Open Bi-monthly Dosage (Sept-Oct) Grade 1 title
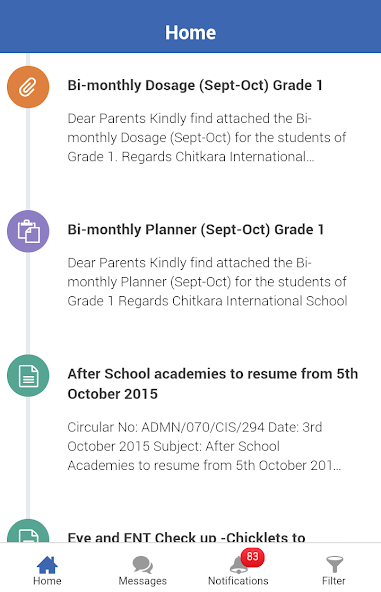Screen dimensions: 381x592 point(195,85)
